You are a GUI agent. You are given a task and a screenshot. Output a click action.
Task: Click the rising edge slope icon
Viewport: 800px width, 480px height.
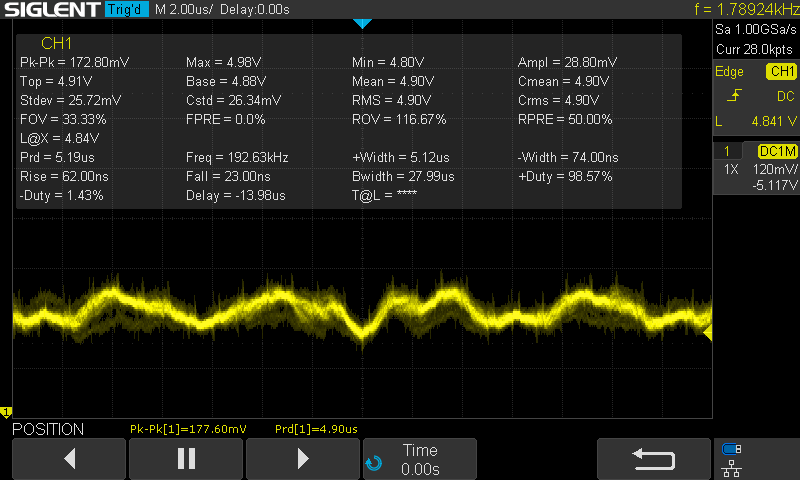(x=734, y=95)
